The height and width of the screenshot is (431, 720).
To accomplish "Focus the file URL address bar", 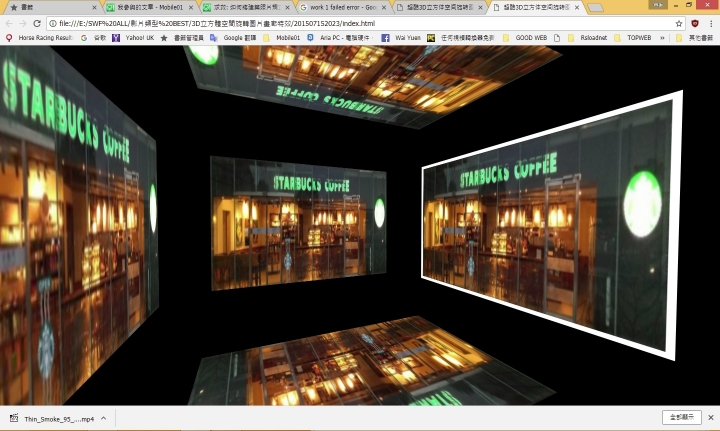I will coord(365,23).
